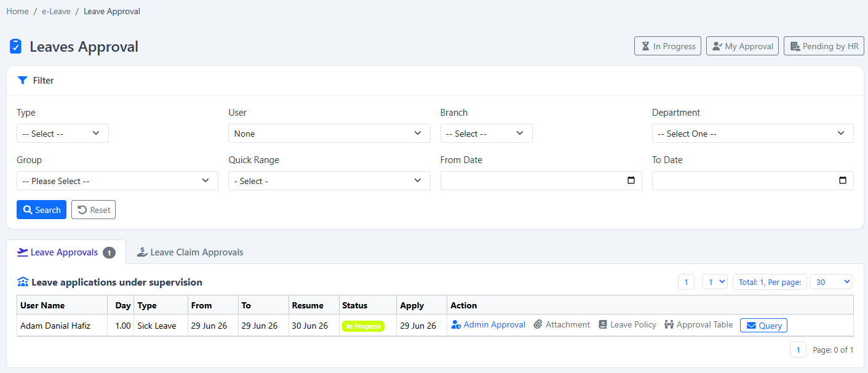The width and height of the screenshot is (868, 373).
Task: Switch to the Leave Claim Approvals tab
Action: click(190, 252)
